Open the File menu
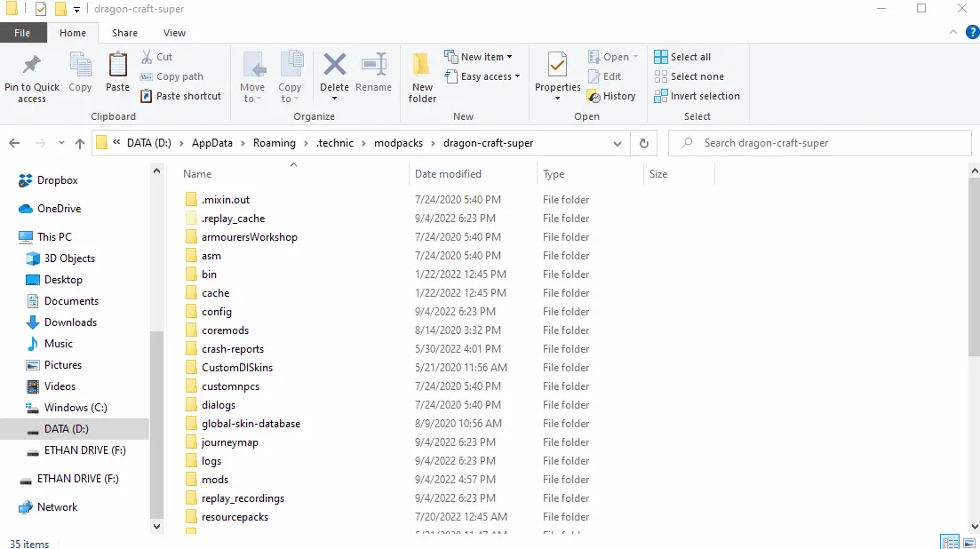Screen dimensions: 980x549 (x=22, y=33)
